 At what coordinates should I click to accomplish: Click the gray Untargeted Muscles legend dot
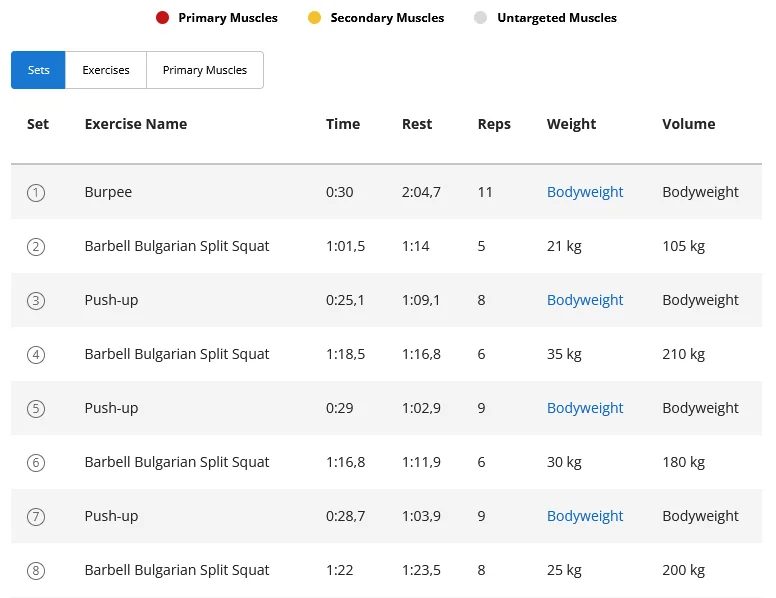[x=481, y=18]
